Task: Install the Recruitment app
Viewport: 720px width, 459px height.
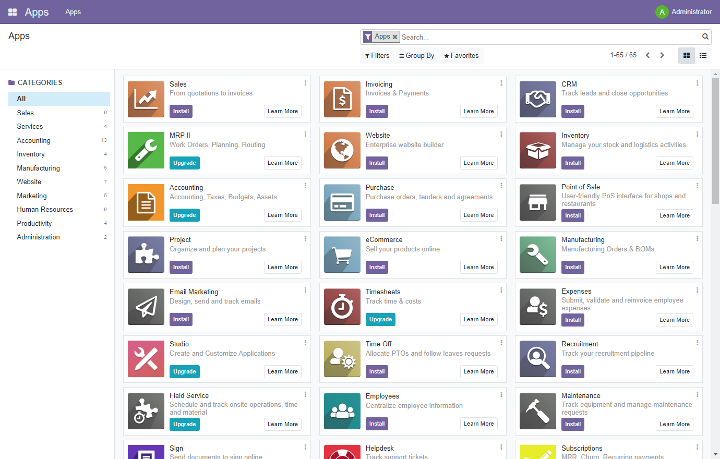Action: 573,371
